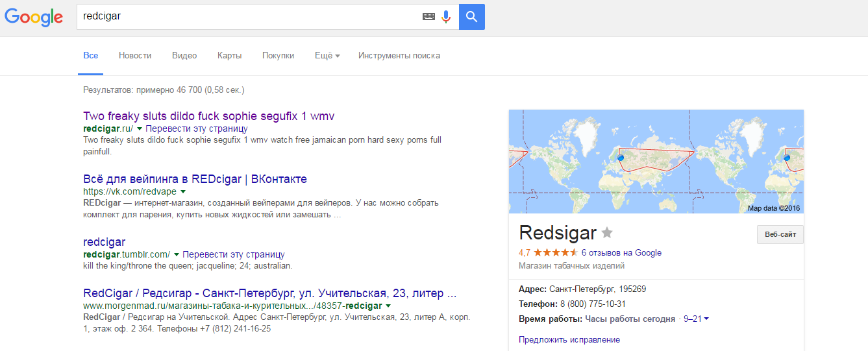Expand the Ещё menu
The width and height of the screenshot is (868, 351).
click(327, 56)
